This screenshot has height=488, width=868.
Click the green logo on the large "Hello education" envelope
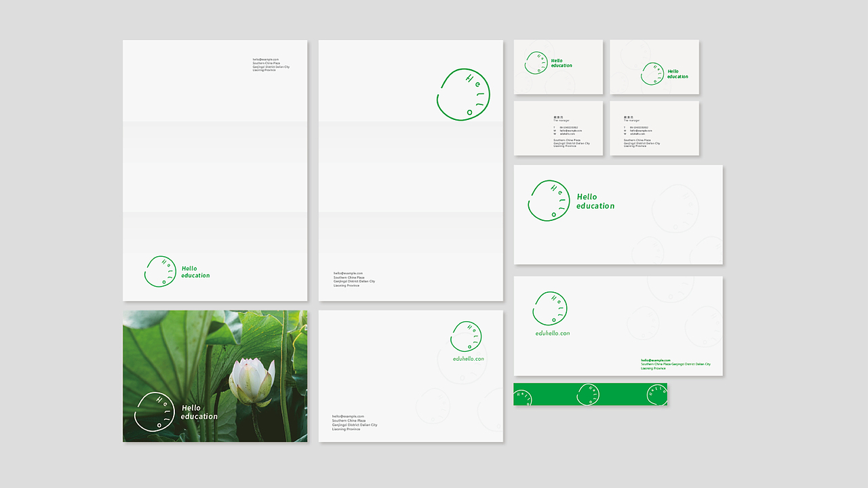[x=549, y=201]
